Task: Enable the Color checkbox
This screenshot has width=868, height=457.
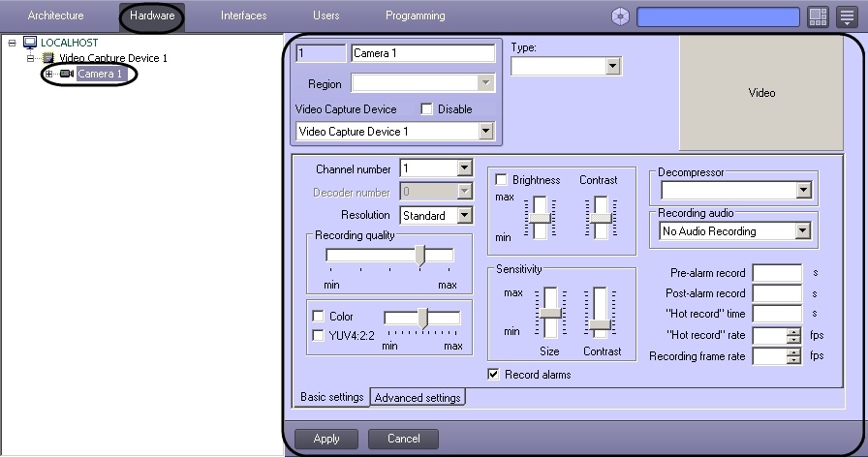Action: [x=318, y=317]
